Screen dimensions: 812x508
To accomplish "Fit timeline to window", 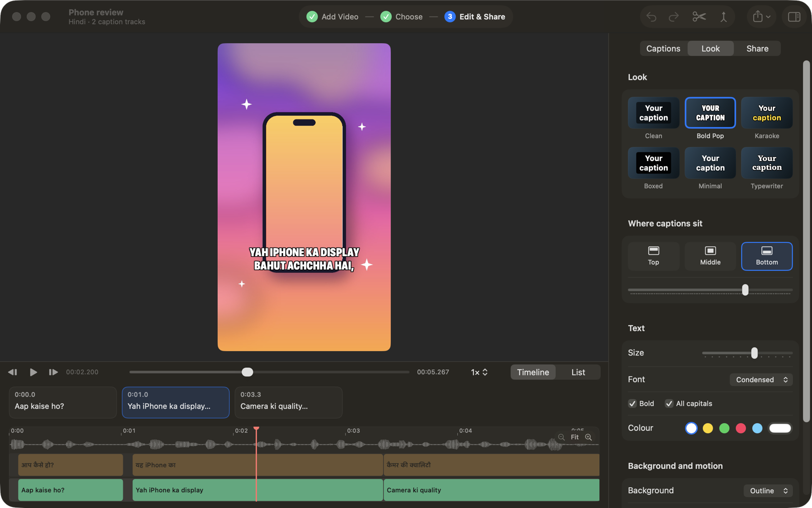I will (x=574, y=437).
